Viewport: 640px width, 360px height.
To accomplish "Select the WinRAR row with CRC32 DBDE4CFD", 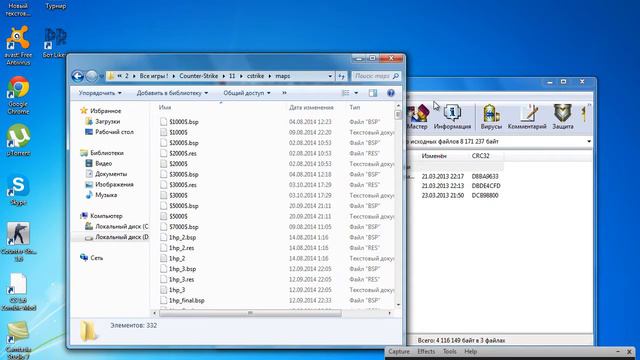I will 461,186.
